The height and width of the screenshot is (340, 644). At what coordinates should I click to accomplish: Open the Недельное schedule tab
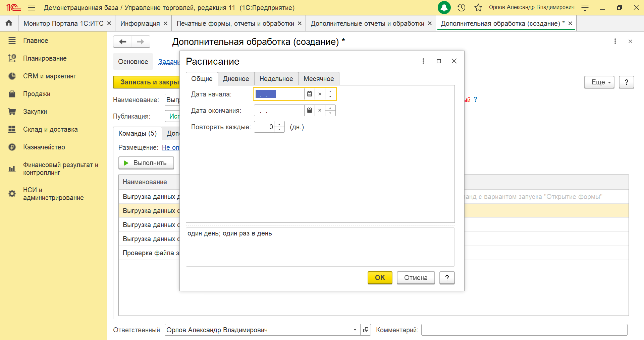(x=276, y=79)
